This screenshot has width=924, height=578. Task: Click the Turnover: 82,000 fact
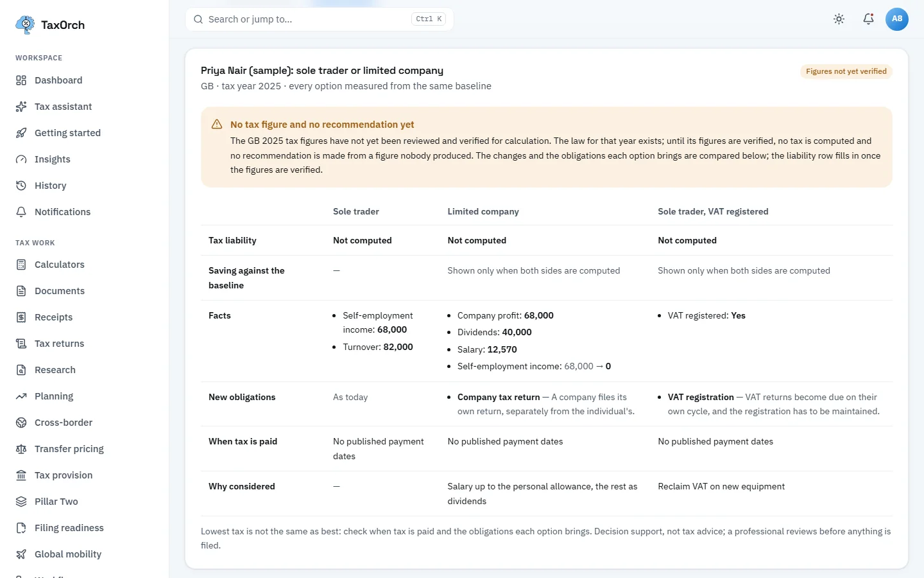click(x=378, y=347)
